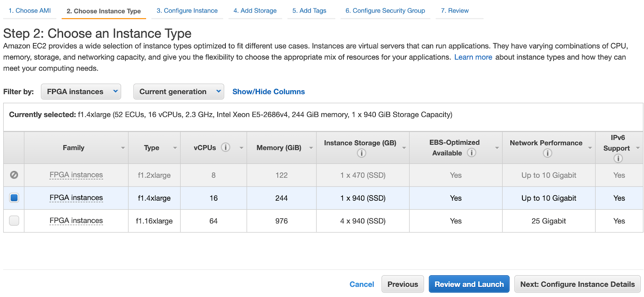Select the f1.16xlarge instance checkbox
The image size is (644, 297).
(14, 221)
